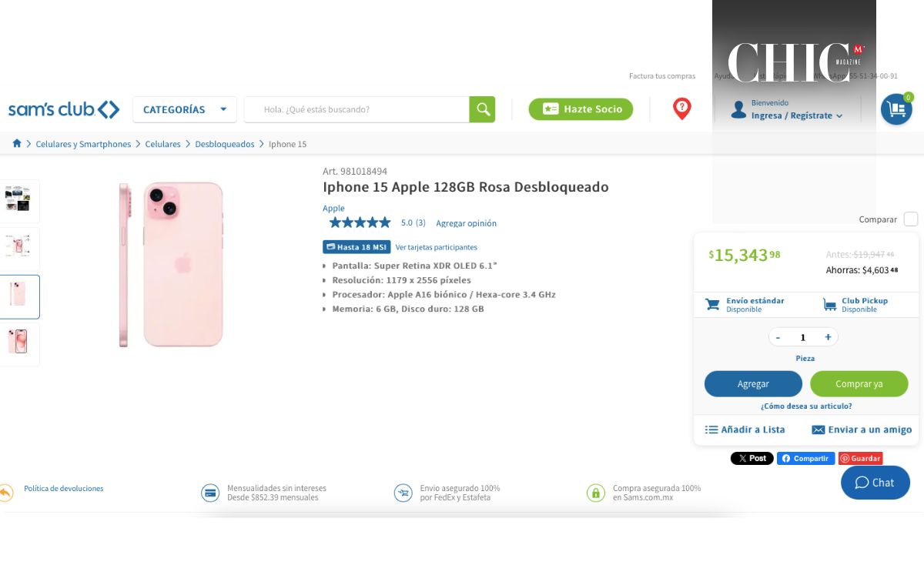Open the Chat bubble
This screenshot has width=924, height=575.
875,483
